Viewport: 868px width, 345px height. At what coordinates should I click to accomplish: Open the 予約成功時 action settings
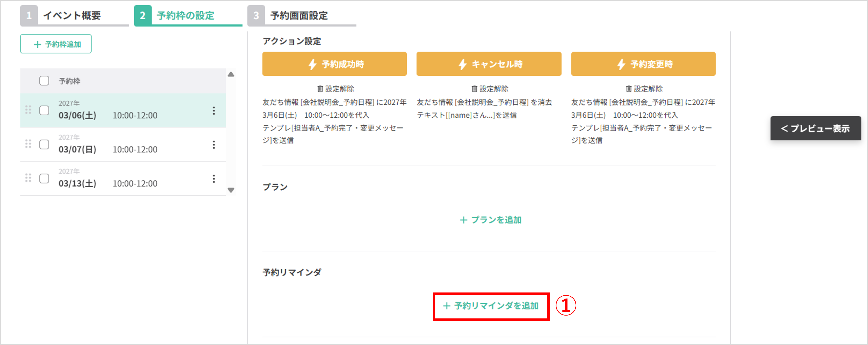point(335,64)
